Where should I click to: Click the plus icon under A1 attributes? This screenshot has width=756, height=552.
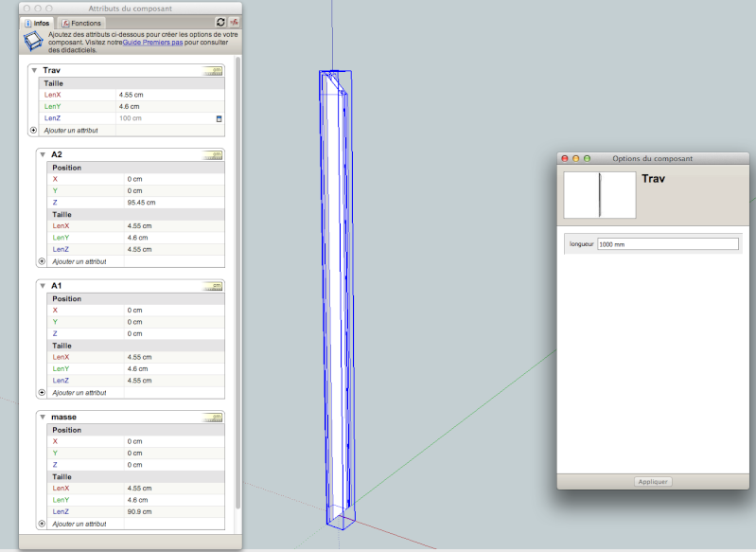(42, 392)
